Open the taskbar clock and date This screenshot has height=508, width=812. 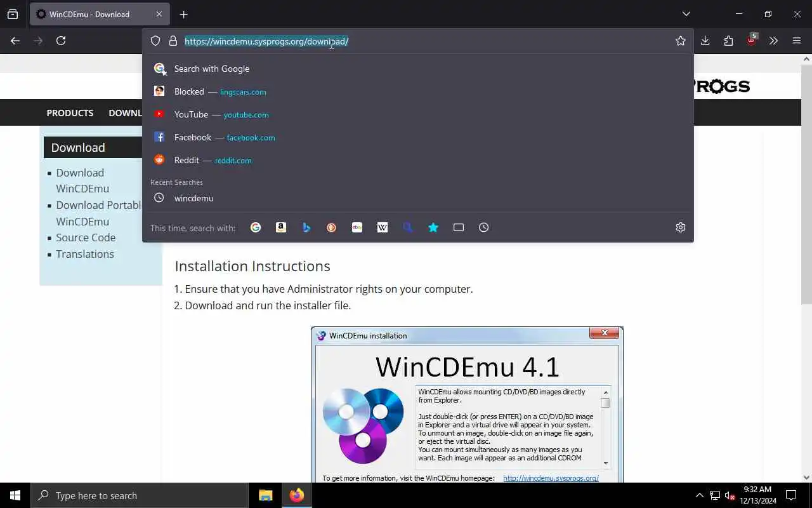(757, 495)
